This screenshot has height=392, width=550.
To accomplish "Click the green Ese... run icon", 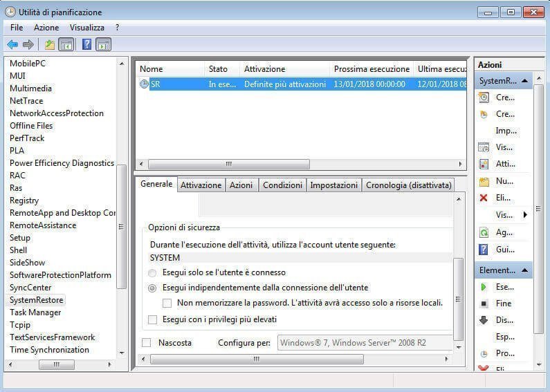I will click(x=484, y=287).
